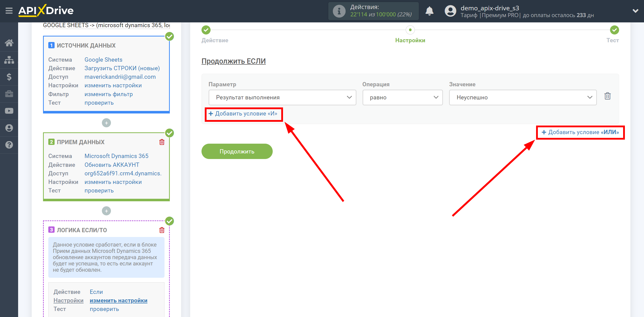The width and height of the screenshot is (644, 317).
Task: Click the green Продолжить button
Action: (x=237, y=151)
